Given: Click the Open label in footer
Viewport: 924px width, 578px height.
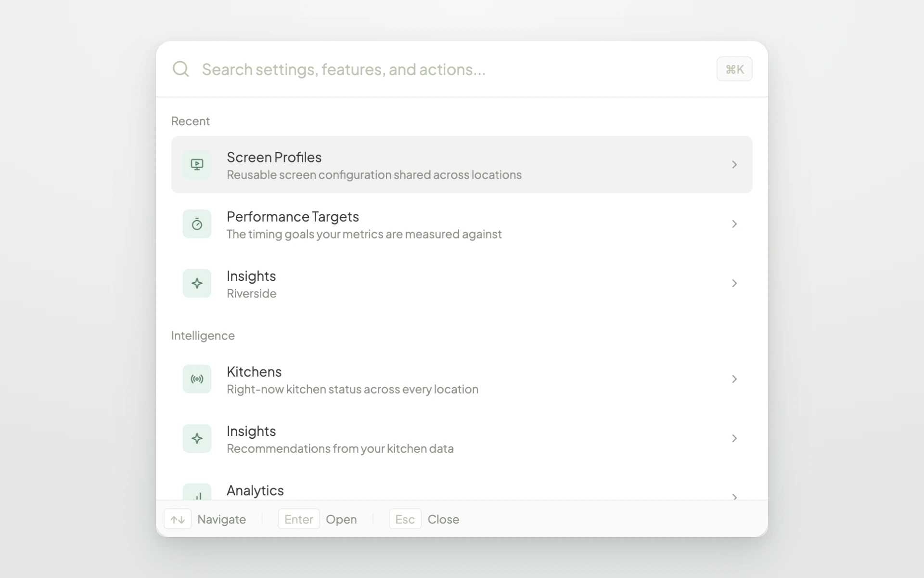Looking at the screenshot, I should pyautogui.click(x=341, y=520).
